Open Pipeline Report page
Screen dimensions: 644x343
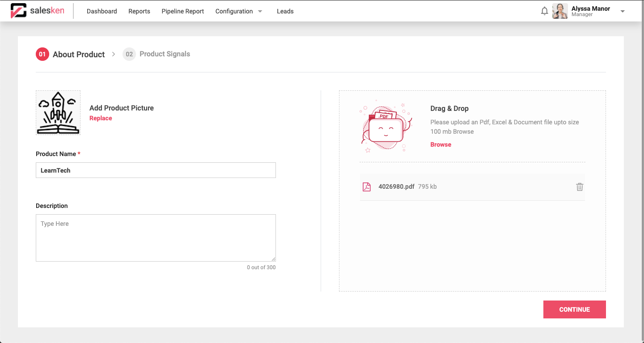coord(182,11)
